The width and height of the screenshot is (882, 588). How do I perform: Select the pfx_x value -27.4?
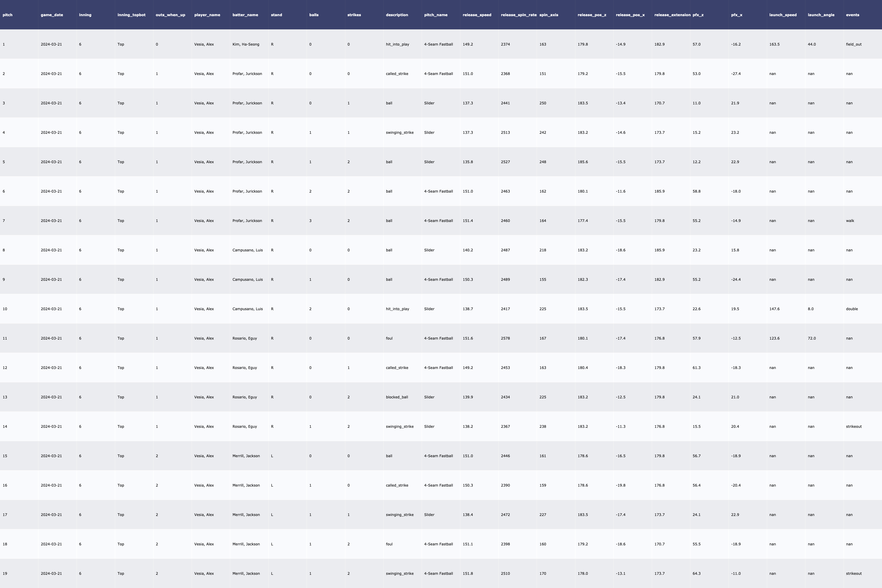(x=736, y=74)
